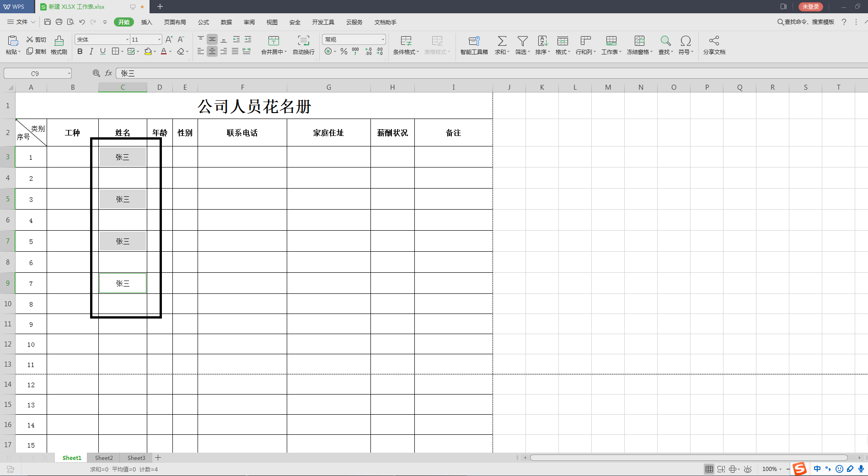This screenshot has width=868, height=476.
Task: Switch to the 插入 ribbon tab
Action: point(146,22)
